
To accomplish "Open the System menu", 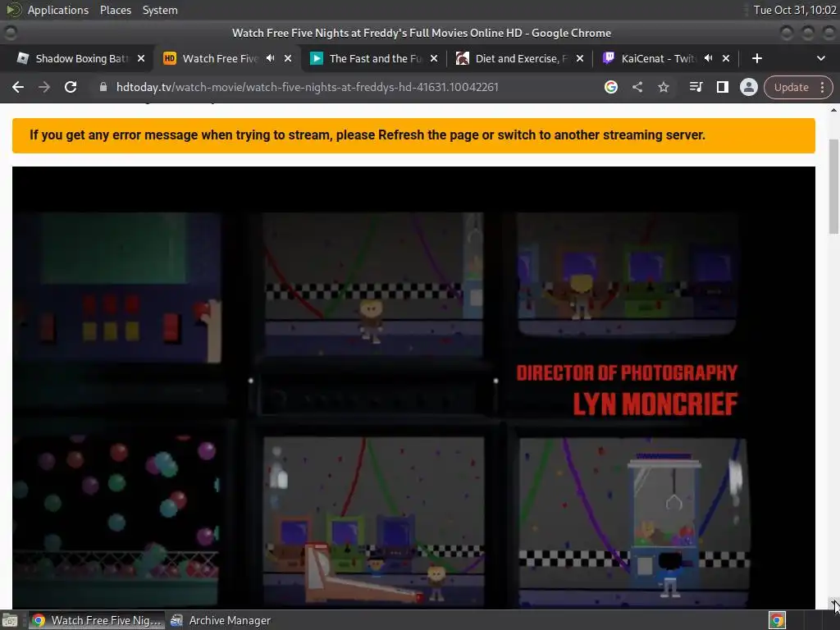I will pos(160,10).
